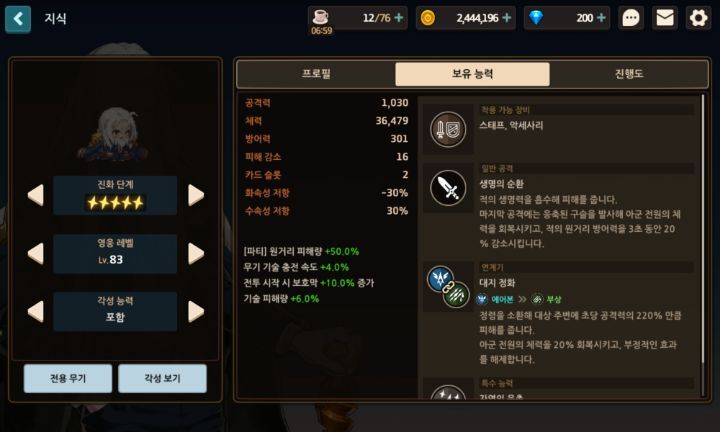Switch 각성 능력 option with right arrow

coord(196,312)
